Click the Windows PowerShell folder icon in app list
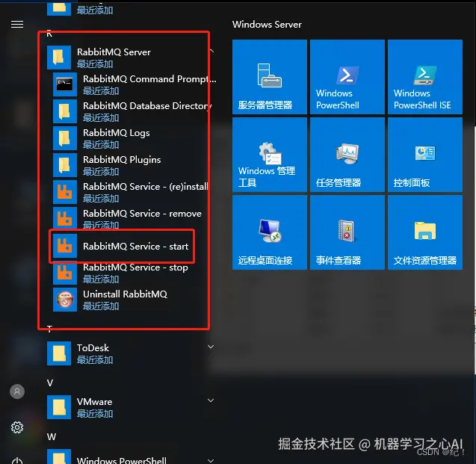Screen dimensions: 476x464 point(59,457)
